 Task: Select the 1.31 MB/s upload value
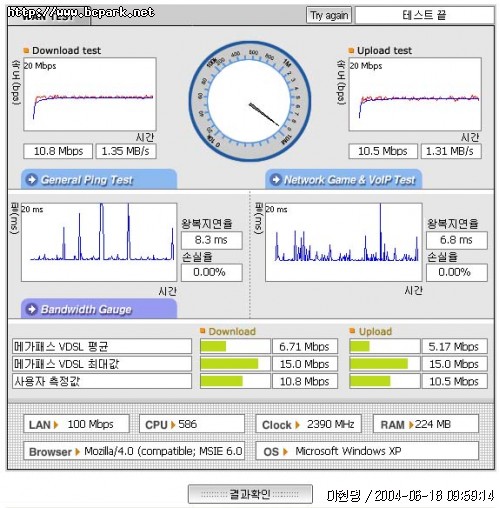tap(451, 151)
